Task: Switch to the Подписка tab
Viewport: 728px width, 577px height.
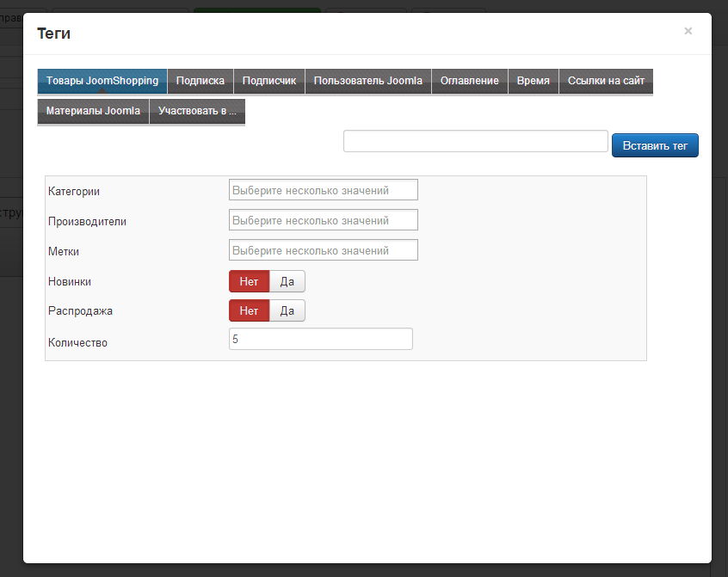Action: tap(201, 81)
